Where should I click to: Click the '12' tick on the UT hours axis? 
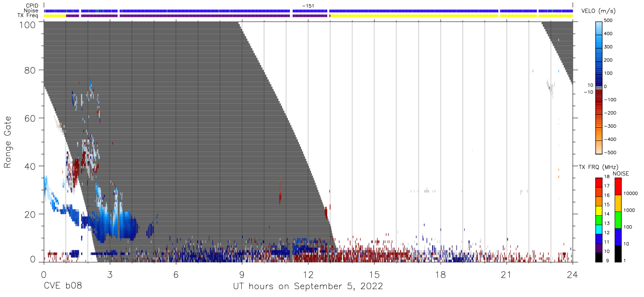pyautogui.click(x=308, y=274)
